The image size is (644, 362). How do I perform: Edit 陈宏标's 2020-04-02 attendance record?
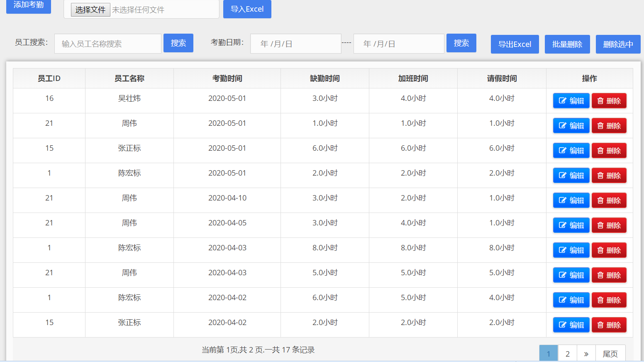click(x=571, y=300)
